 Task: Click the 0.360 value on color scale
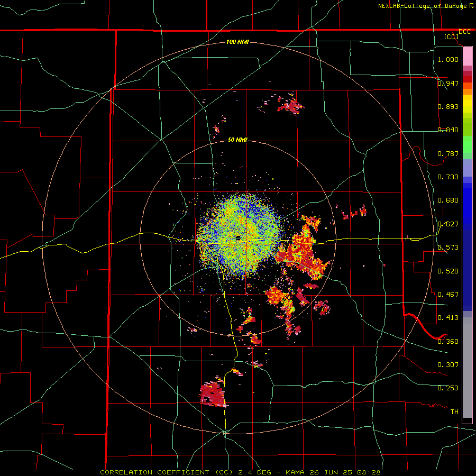pyautogui.click(x=448, y=342)
